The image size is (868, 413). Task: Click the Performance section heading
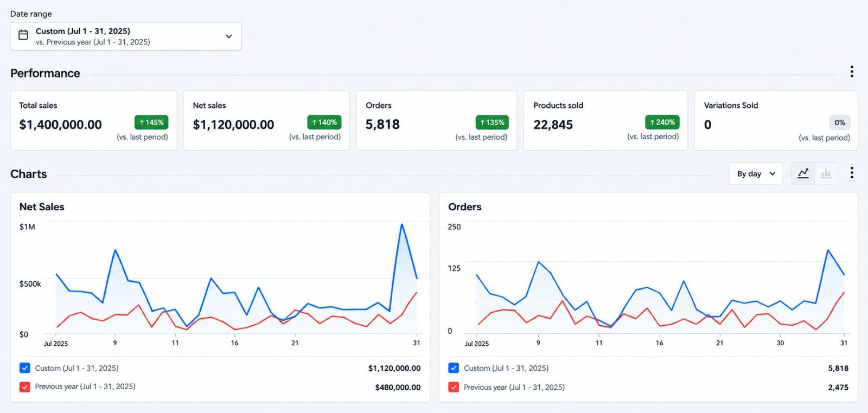pos(45,73)
